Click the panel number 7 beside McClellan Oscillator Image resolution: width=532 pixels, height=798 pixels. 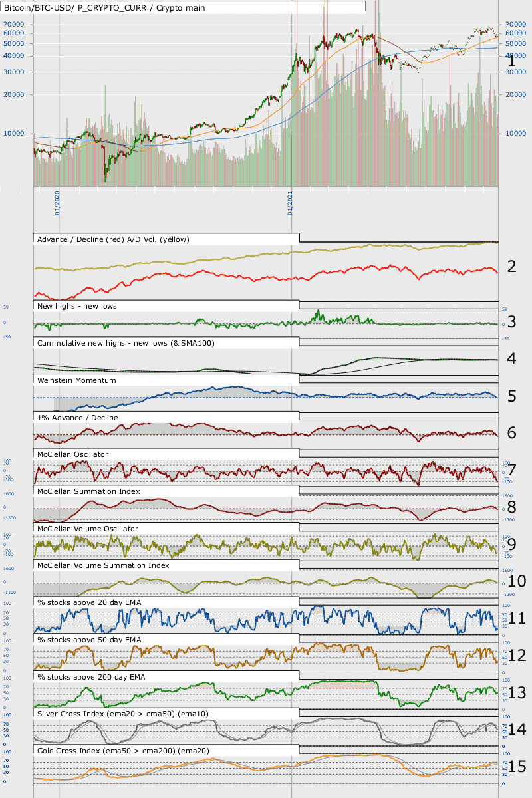[x=512, y=469]
